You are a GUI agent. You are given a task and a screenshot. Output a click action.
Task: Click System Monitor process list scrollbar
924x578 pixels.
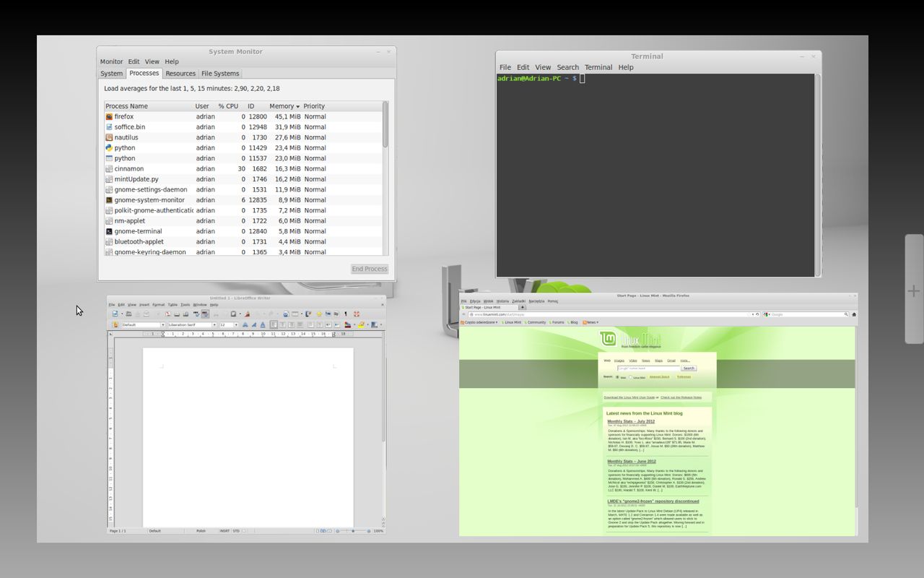[385, 125]
